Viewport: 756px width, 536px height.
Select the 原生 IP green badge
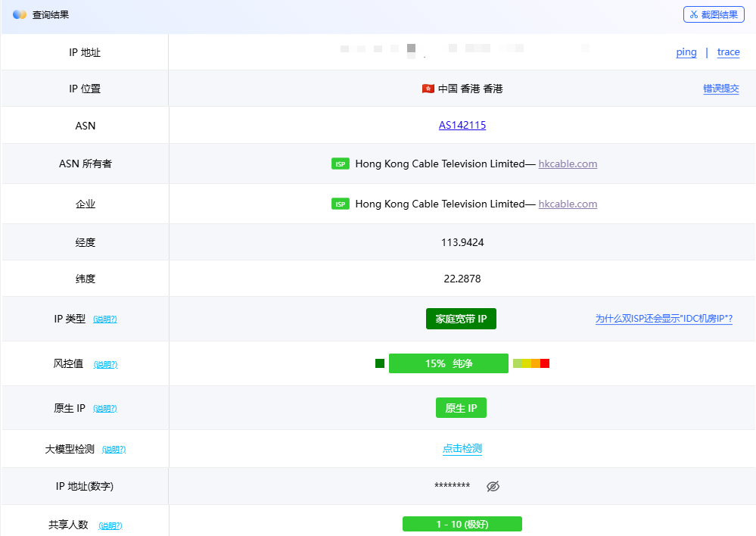(x=461, y=407)
